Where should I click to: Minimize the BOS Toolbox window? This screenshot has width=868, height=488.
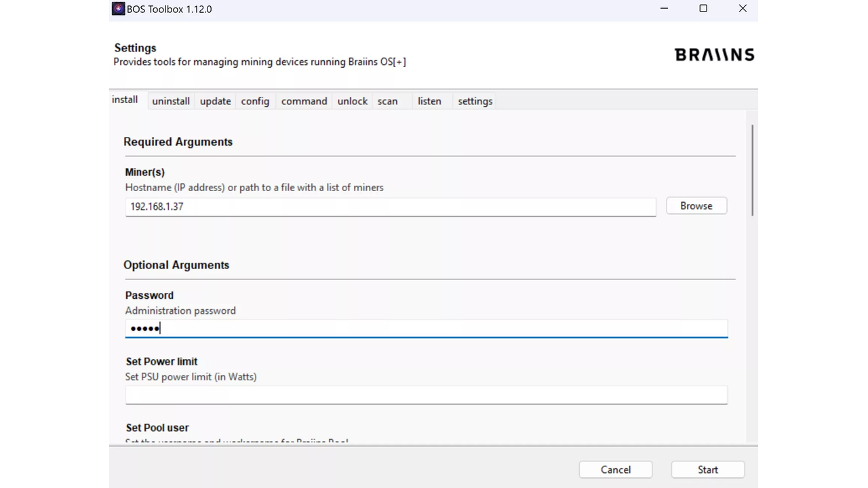click(664, 9)
